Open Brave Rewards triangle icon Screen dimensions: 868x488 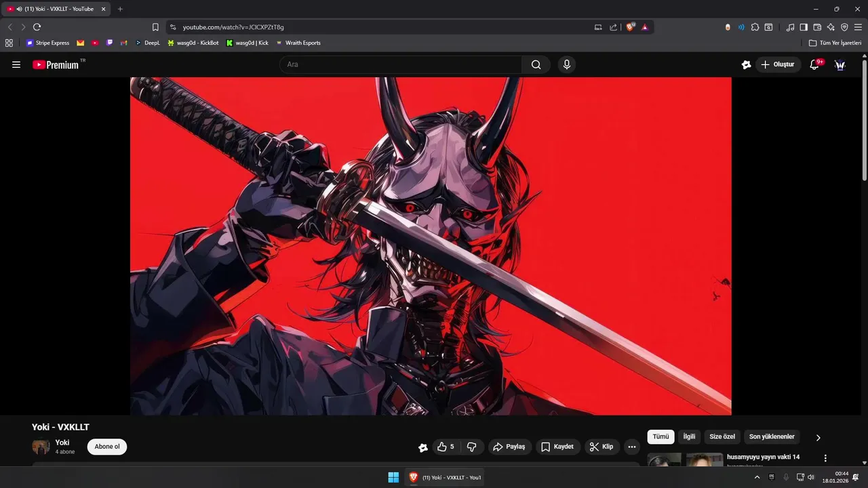pyautogui.click(x=645, y=27)
